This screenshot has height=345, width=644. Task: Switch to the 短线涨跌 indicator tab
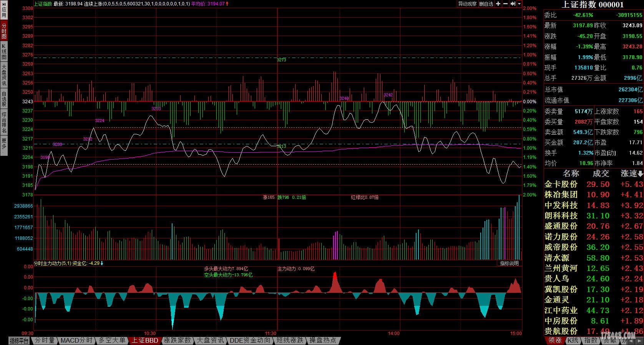coord(290,340)
